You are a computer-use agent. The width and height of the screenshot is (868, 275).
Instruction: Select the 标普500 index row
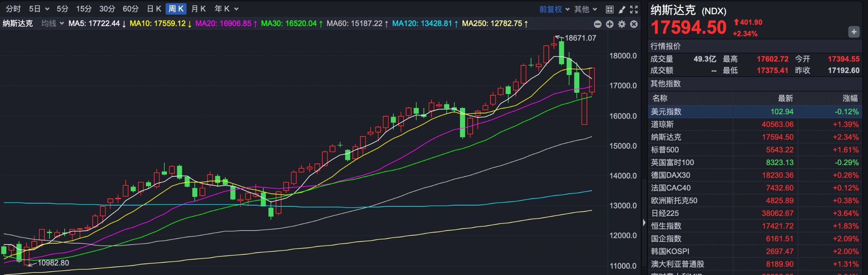(755, 150)
